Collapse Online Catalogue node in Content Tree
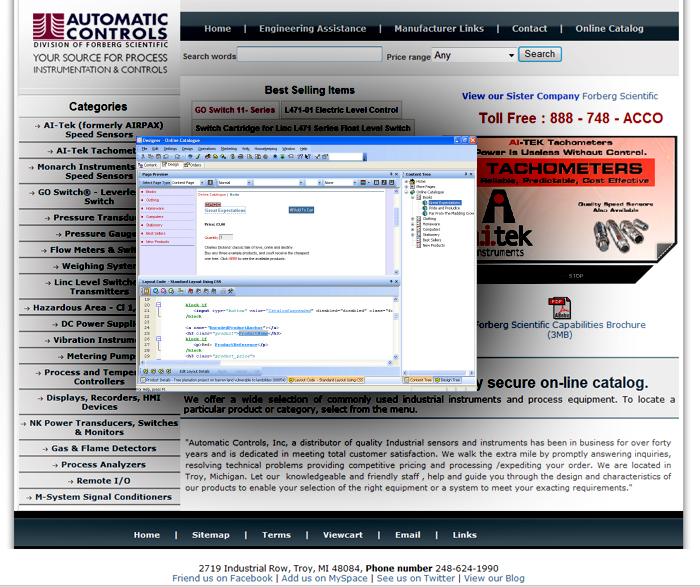Image resolution: width=700 pixels, height=587 pixels. (x=406, y=192)
